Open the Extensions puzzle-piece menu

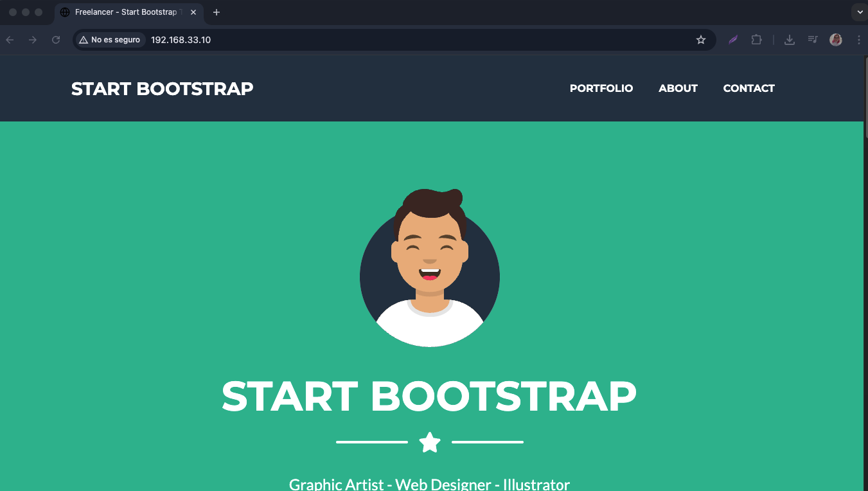point(756,40)
